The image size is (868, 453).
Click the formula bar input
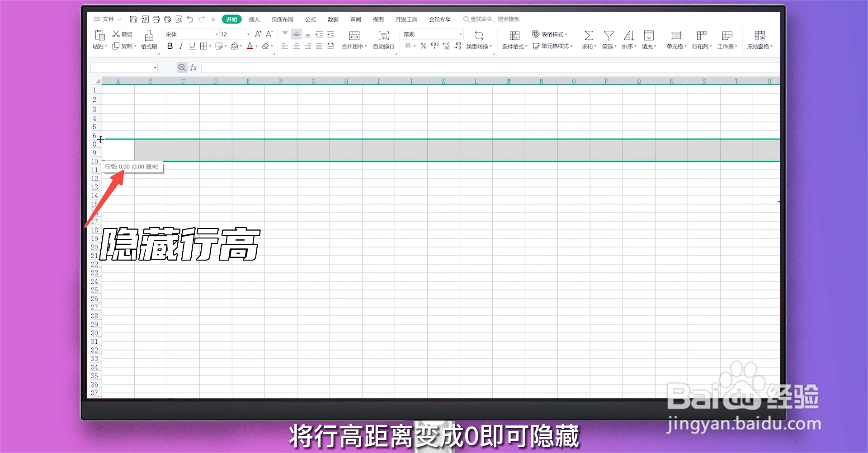(x=490, y=68)
